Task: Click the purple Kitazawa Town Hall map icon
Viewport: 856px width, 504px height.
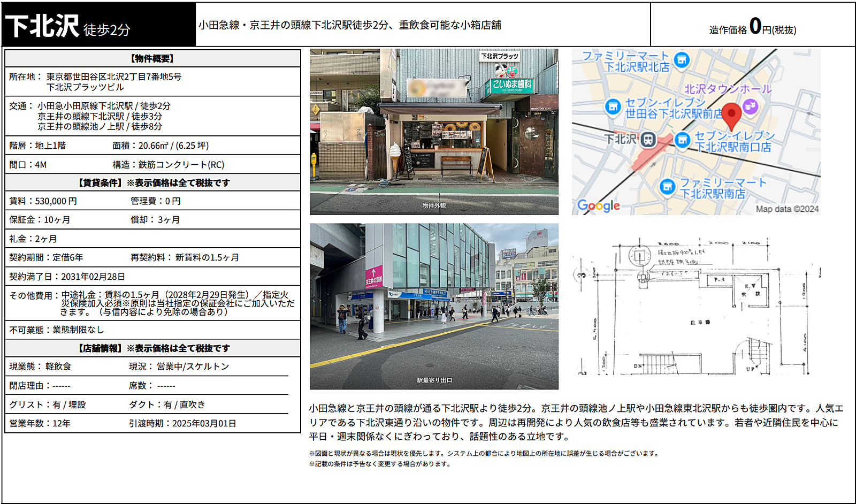Action: click(x=751, y=106)
